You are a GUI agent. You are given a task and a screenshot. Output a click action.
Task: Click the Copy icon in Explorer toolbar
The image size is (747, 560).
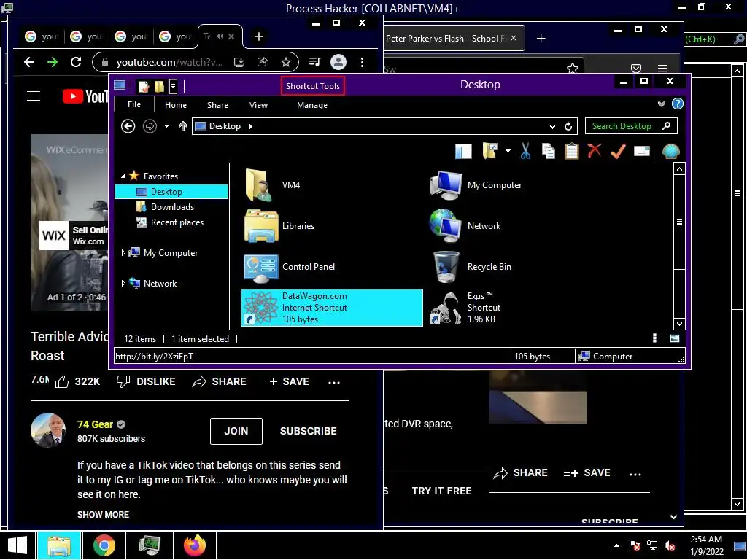549,151
